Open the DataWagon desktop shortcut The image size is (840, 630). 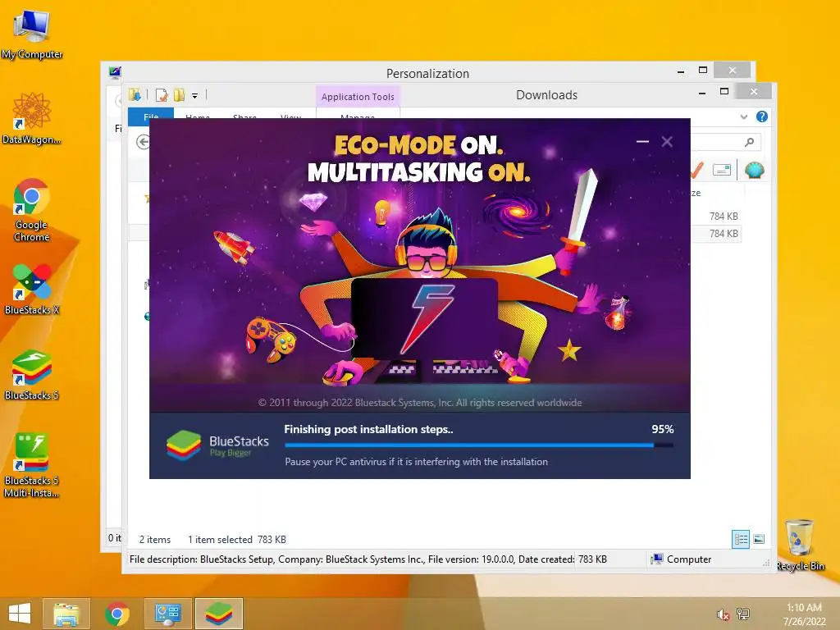coord(32,118)
